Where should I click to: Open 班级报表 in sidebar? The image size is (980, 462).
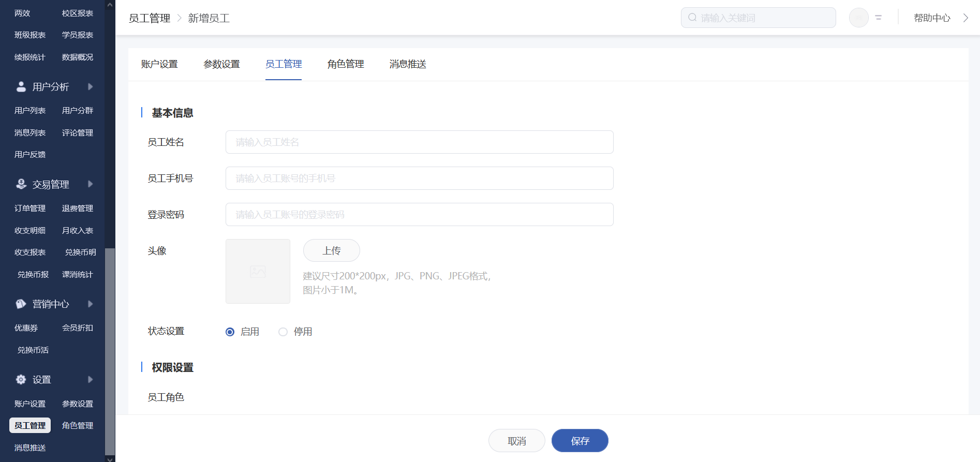(x=30, y=35)
